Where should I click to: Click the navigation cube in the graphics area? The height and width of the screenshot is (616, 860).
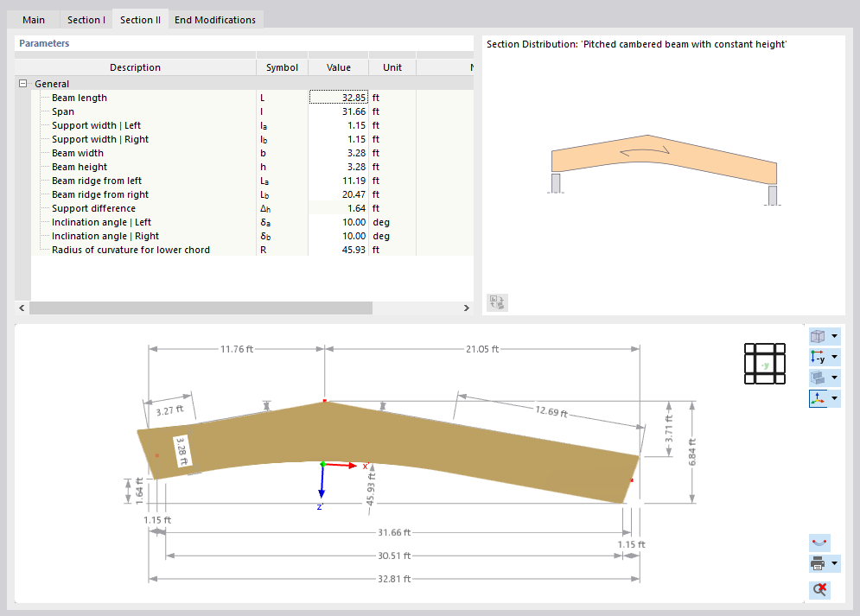tap(764, 364)
